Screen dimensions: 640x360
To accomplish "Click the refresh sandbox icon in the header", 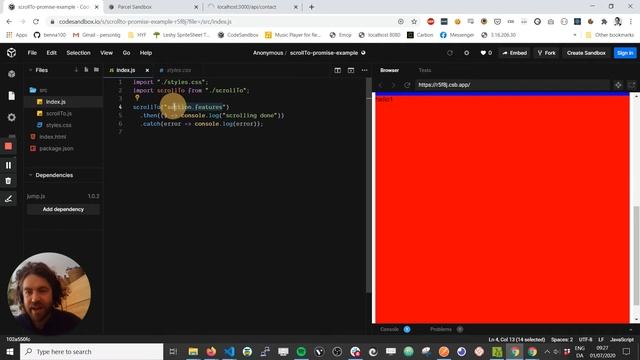I will [x=450, y=53].
